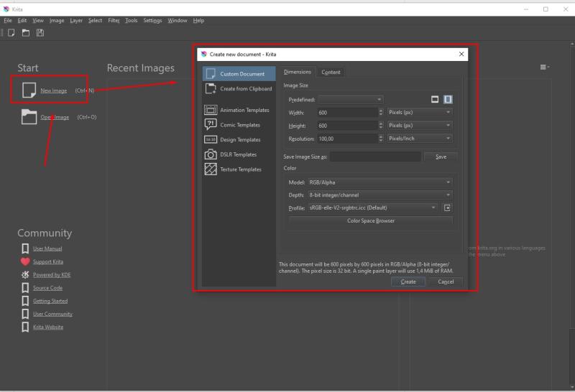Click the Width value field
This screenshot has height=392, width=575.
348,113
